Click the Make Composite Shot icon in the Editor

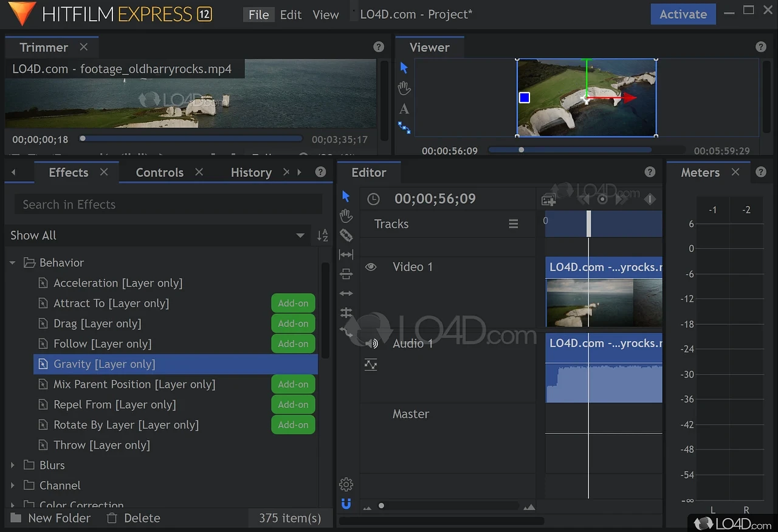pyautogui.click(x=548, y=199)
